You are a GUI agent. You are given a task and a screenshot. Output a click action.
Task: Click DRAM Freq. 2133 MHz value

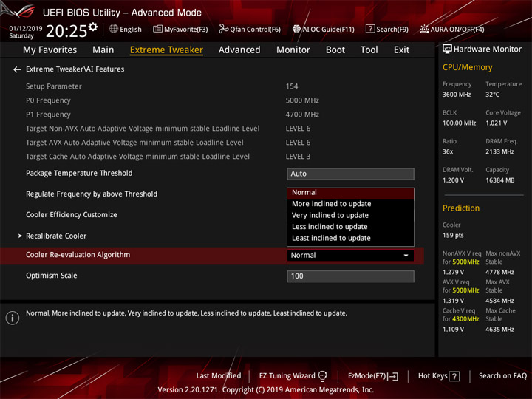pyautogui.click(x=499, y=151)
